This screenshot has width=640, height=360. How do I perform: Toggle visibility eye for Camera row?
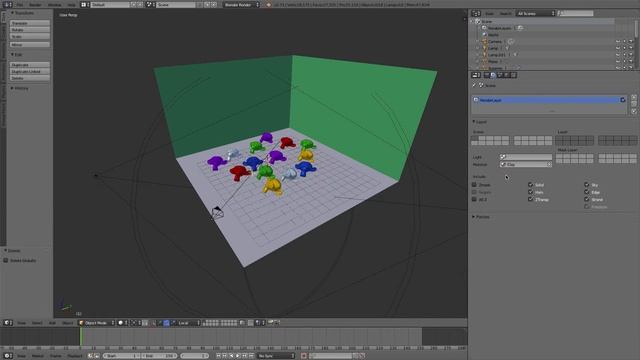618,42
